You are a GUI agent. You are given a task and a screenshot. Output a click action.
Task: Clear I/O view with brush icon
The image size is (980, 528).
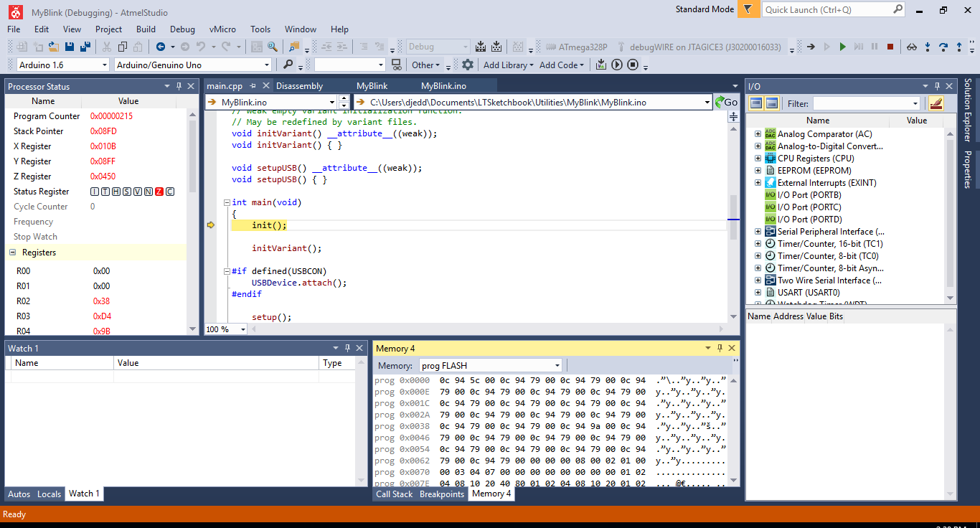coord(935,103)
